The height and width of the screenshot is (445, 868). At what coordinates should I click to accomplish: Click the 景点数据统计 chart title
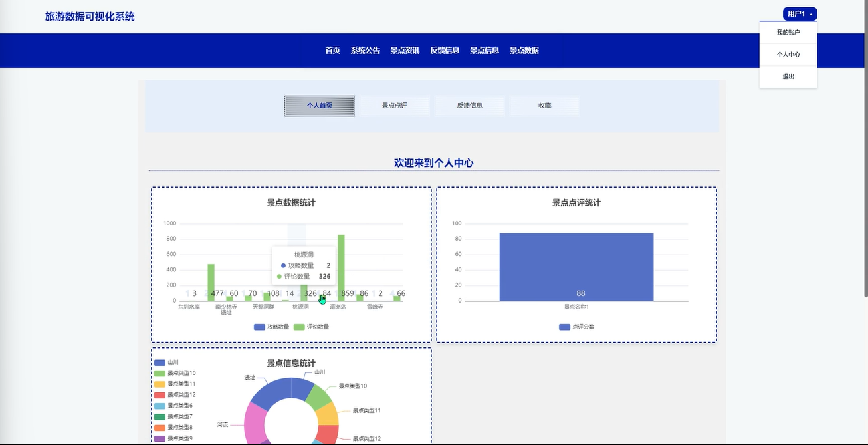[291, 202]
